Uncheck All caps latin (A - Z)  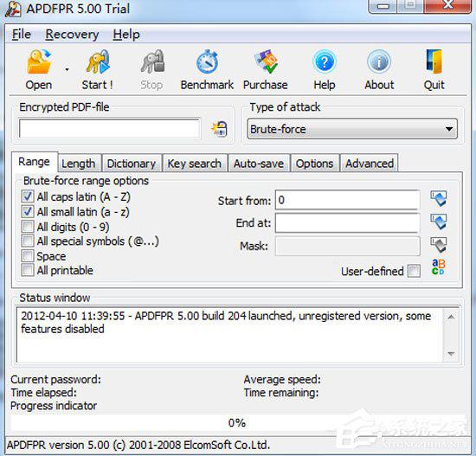[28, 196]
